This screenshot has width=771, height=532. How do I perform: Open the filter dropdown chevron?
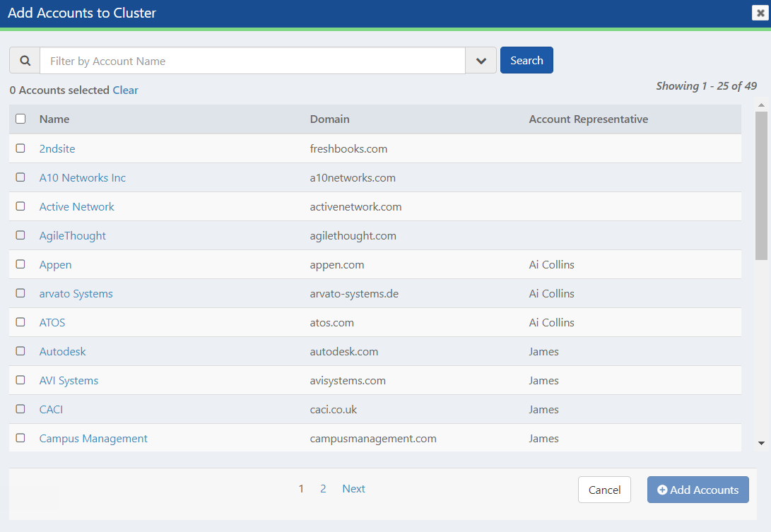click(481, 61)
